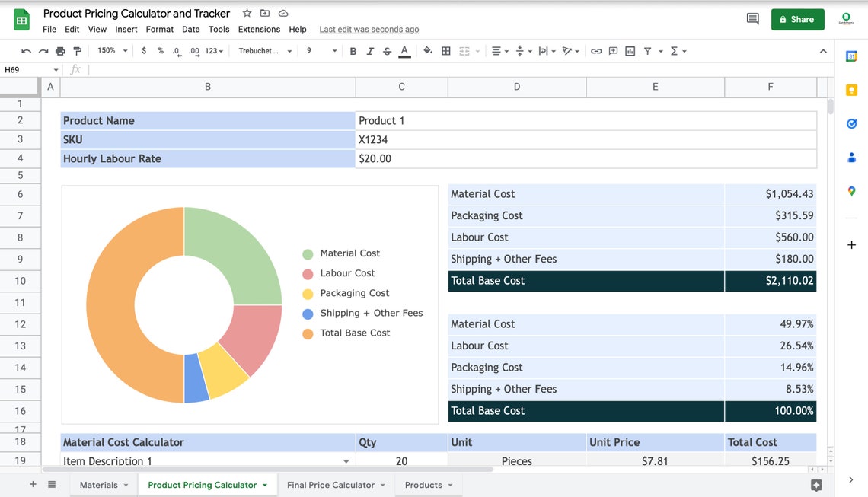
Task: Open the font family dropdown
Action: (x=263, y=50)
